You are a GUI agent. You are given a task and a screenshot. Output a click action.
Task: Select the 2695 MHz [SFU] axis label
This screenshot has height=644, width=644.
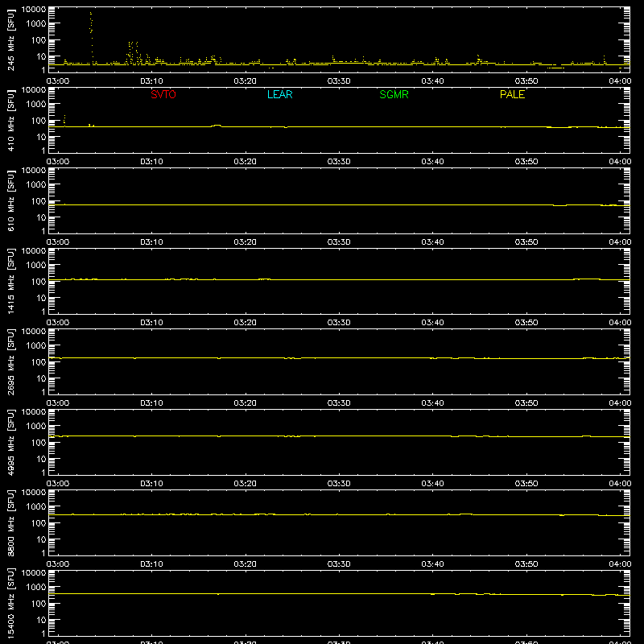(10, 361)
